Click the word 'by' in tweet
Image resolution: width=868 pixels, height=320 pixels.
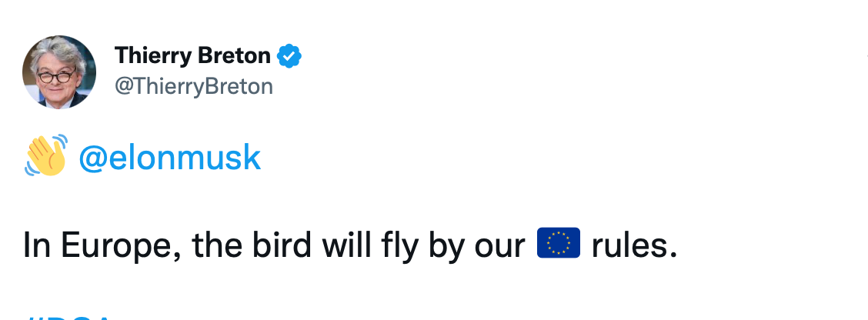coord(446,248)
